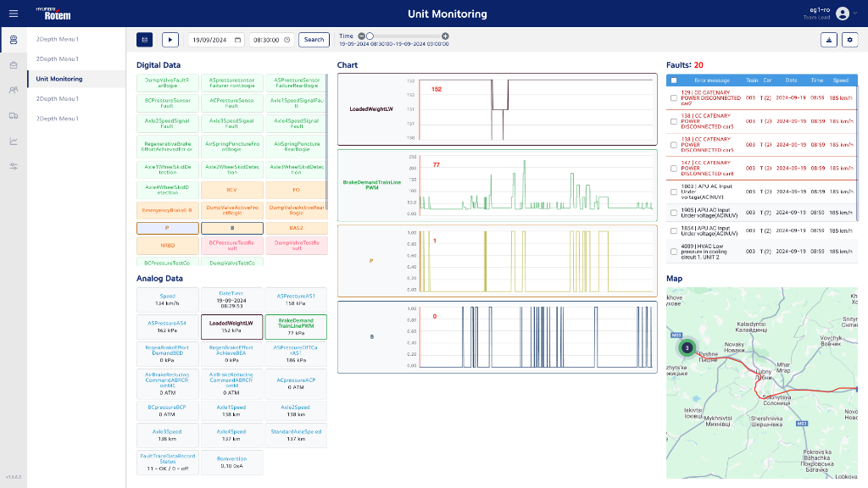Open the hamburger menu in header

[x=13, y=14]
